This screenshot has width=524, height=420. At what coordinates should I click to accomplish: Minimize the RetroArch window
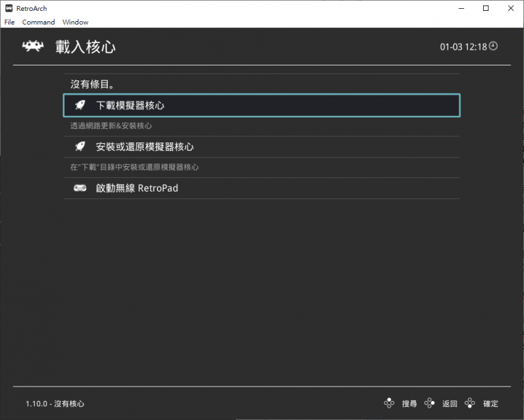[x=461, y=8]
